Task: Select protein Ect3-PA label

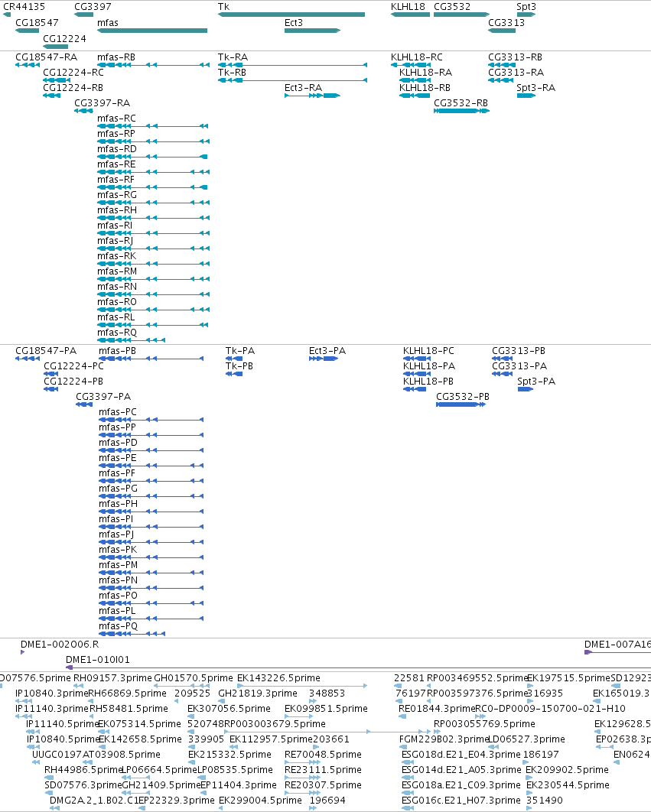Action: pyautogui.click(x=327, y=351)
